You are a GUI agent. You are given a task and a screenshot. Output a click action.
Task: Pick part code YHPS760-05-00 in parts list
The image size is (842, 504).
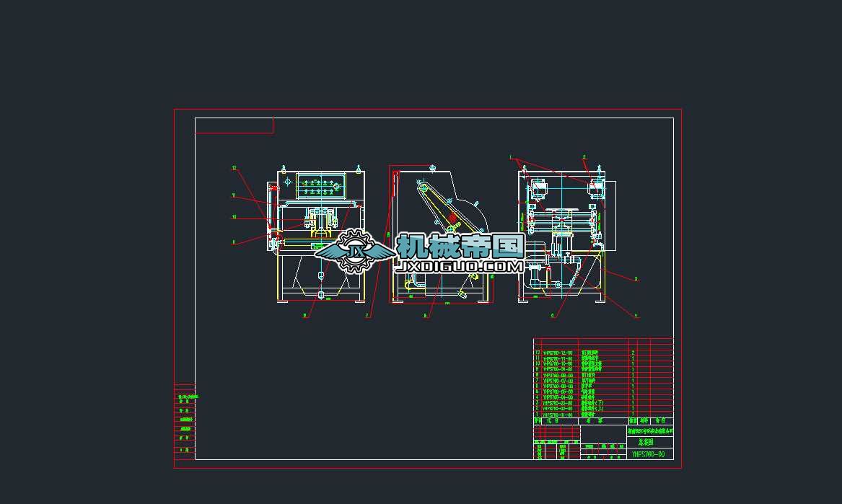coord(558,392)
